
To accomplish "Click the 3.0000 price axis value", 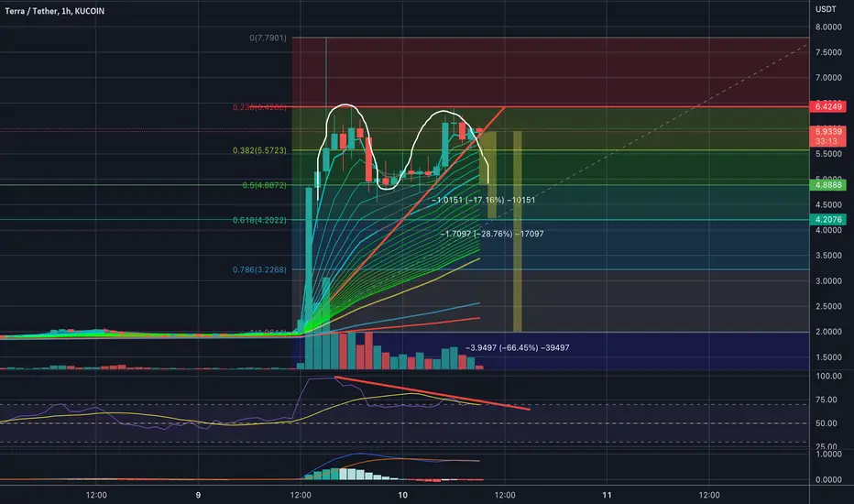I will click(828, 281).
